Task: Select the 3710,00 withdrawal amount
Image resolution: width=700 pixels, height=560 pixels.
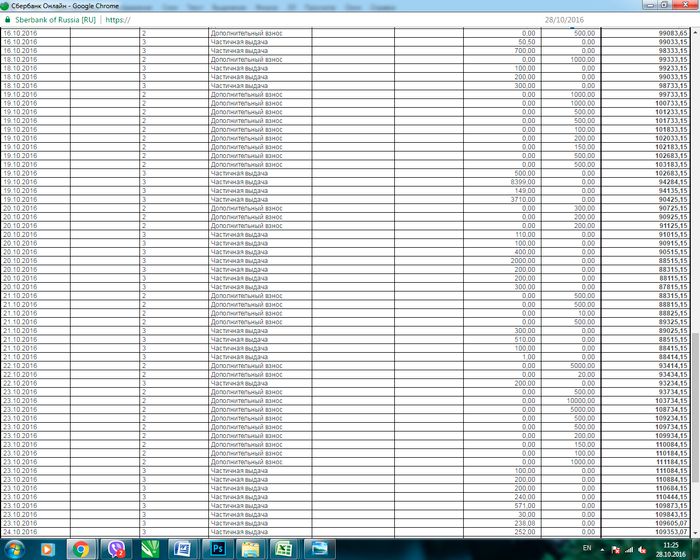Action: tap(523, 199)
